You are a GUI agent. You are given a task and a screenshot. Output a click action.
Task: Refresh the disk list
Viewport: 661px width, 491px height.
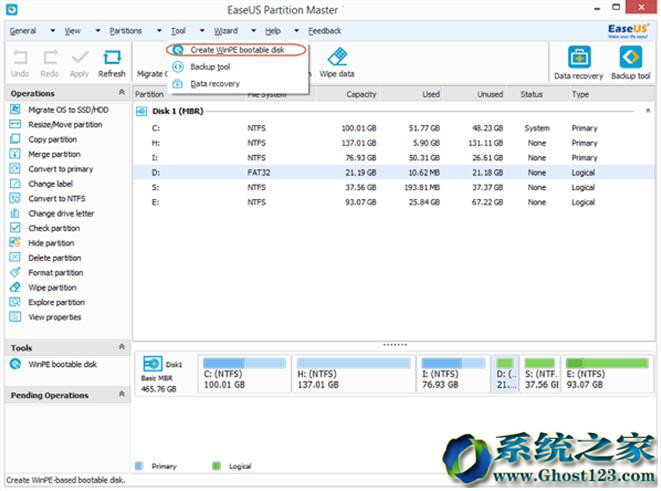tap(112, 63)
